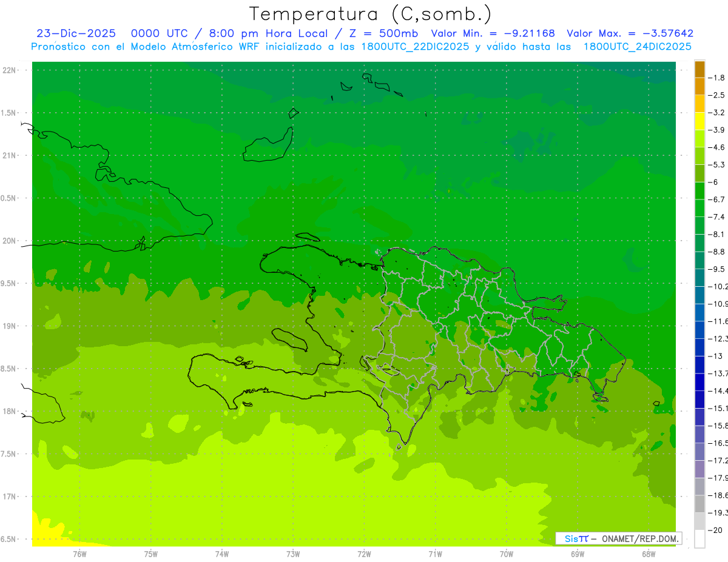Click the '68W' longitude label

coord(649,554)
